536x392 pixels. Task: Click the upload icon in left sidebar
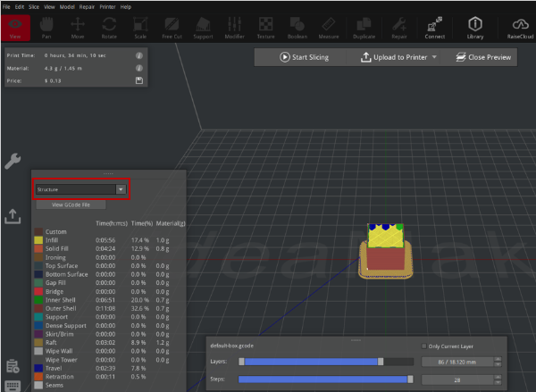[x=13, y=216]
